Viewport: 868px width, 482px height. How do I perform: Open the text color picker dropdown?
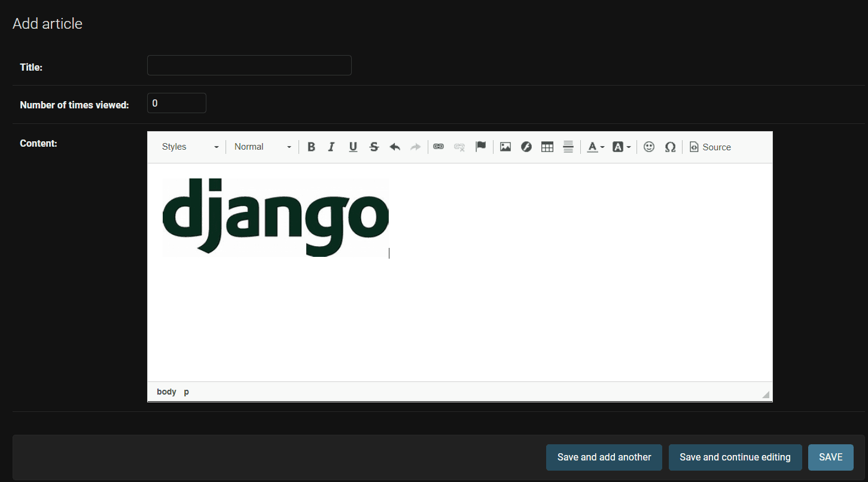click(x=595, y=147)
